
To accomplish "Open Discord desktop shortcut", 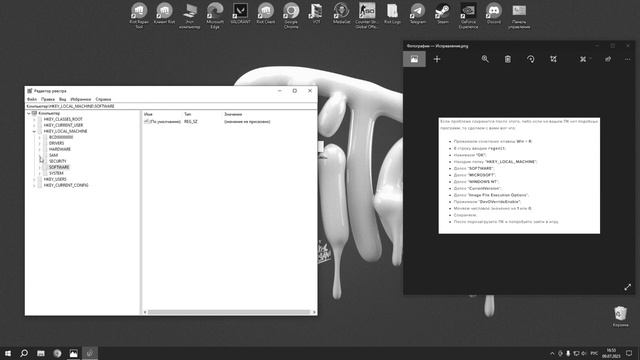I will tap(493, 14).
